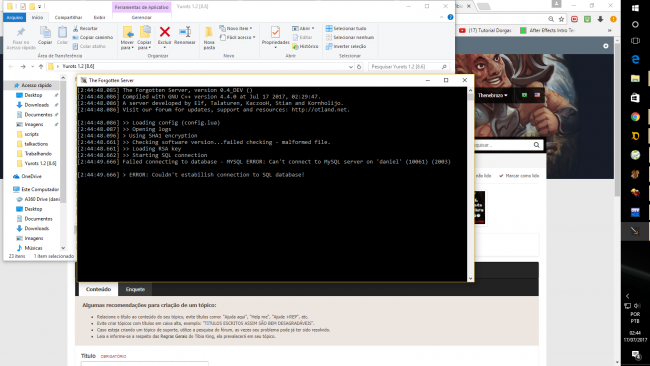Image resolution: width=650 pixels, height=366 pixels.
Task: Select Copiar caminho in the ribbon
Action: pos(93,37)
